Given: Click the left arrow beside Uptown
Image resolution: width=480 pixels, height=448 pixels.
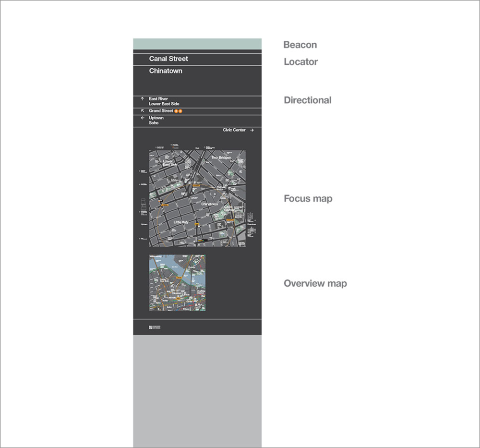Looking at the screenshot, I should 143,118.
